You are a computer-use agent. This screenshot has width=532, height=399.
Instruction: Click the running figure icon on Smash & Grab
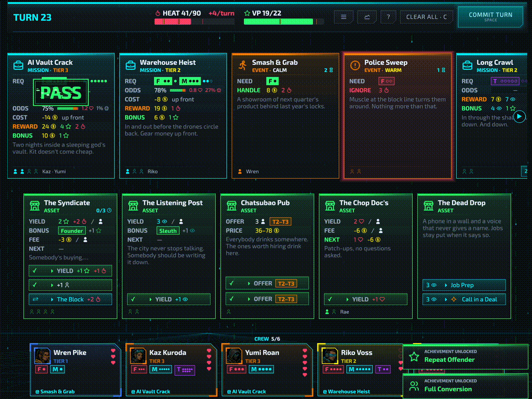pos(243,65)
